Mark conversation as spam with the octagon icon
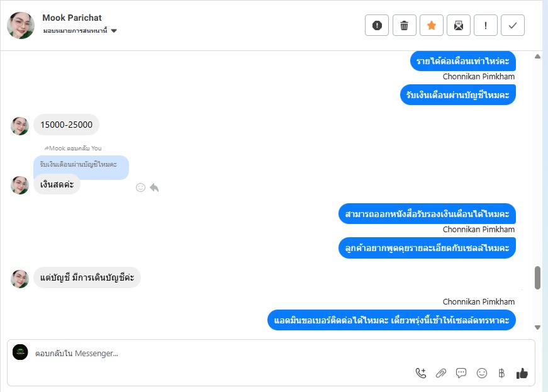Screen dimensions: 548x392 tap(377, 25)
